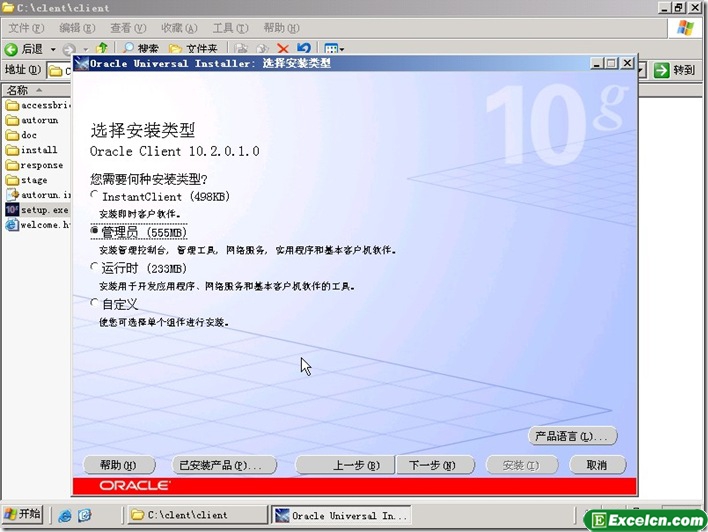Open the 工具(T) menu in Explorer
Viewport: 708px width, 532px height.
pyautogui.click(x=230, y=28)
